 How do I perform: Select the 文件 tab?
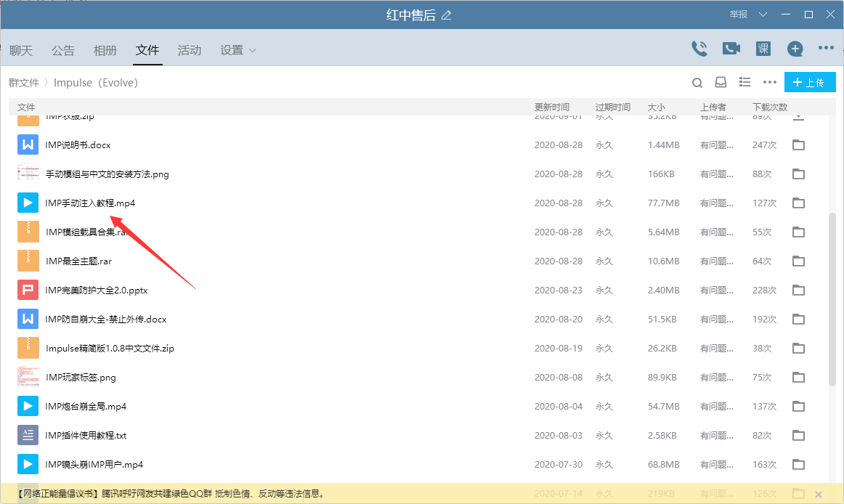[147, 50]
